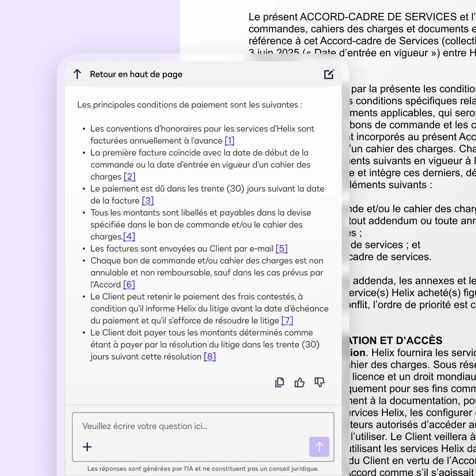Click Retour en haut de page
This screenshot has width=476, height=476.
tap(136, 74)
